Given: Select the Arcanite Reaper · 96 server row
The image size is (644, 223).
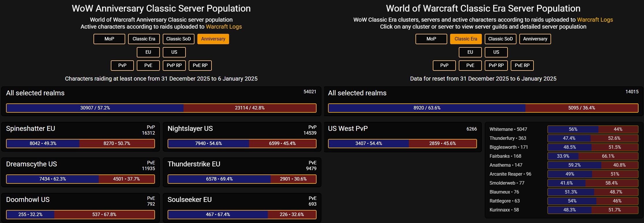Looking at the screenshot, I should (564, 174).
